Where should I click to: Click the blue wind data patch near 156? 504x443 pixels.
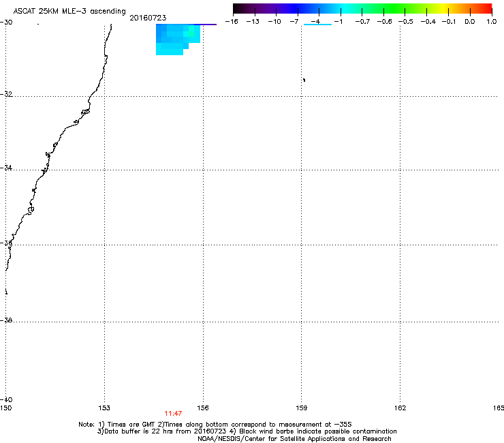178,40
